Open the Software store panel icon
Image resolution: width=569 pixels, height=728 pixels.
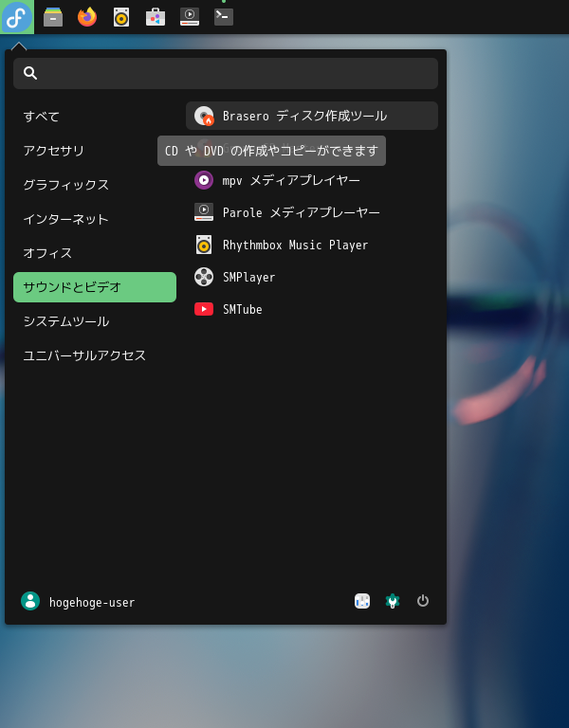156,17
